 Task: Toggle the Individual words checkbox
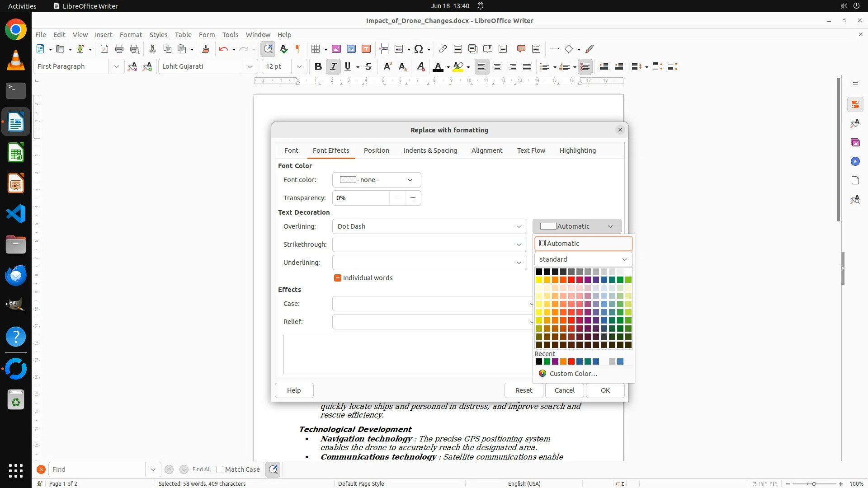pyautogui.click(x=337, y=278)
